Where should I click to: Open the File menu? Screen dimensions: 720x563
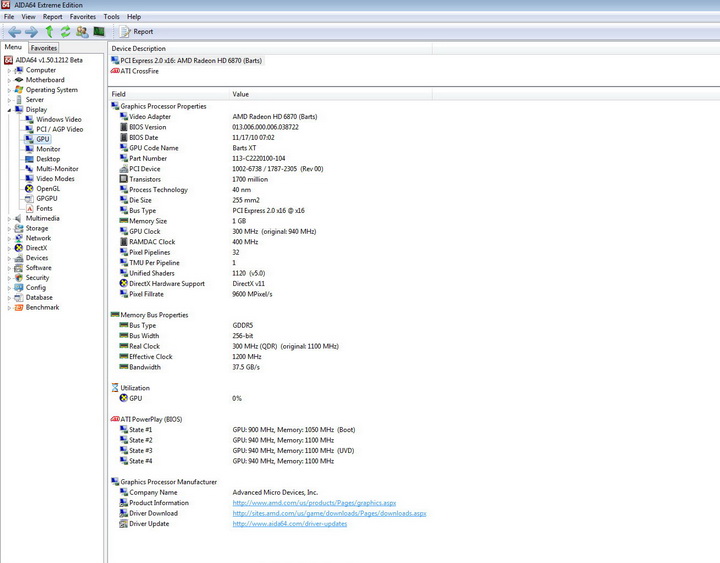coord(9,17)
